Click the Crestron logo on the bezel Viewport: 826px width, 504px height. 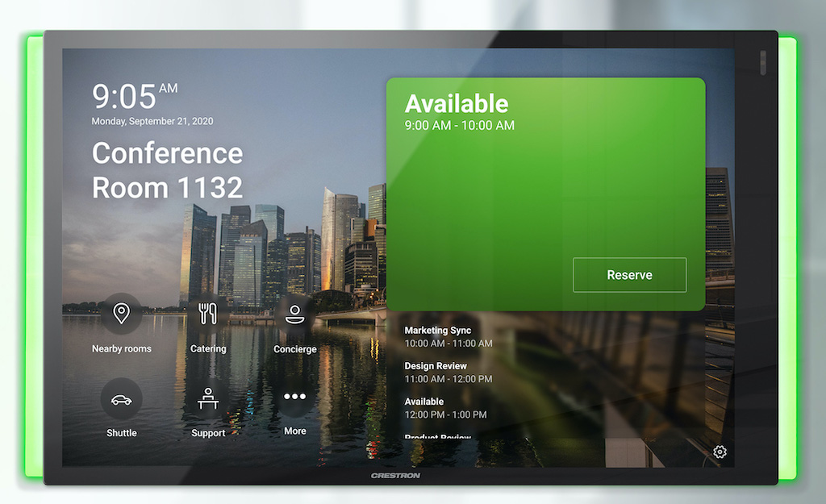tap(395, 476)
